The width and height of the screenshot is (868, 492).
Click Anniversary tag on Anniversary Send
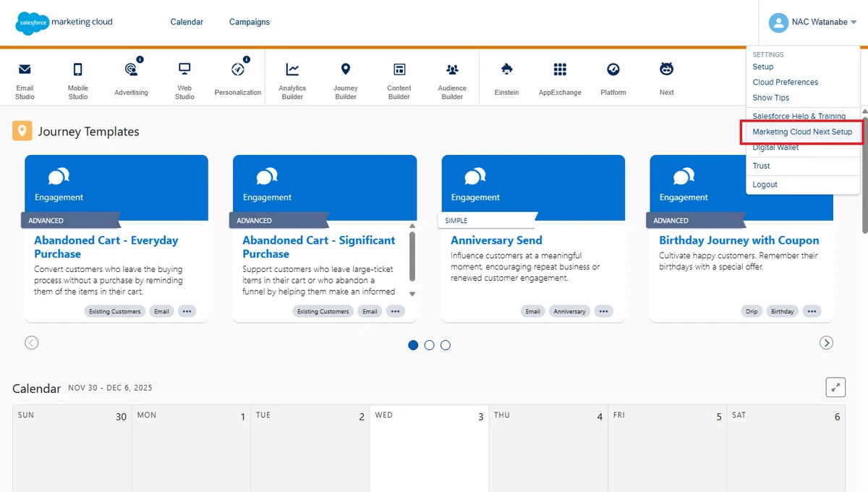point(570,311)
